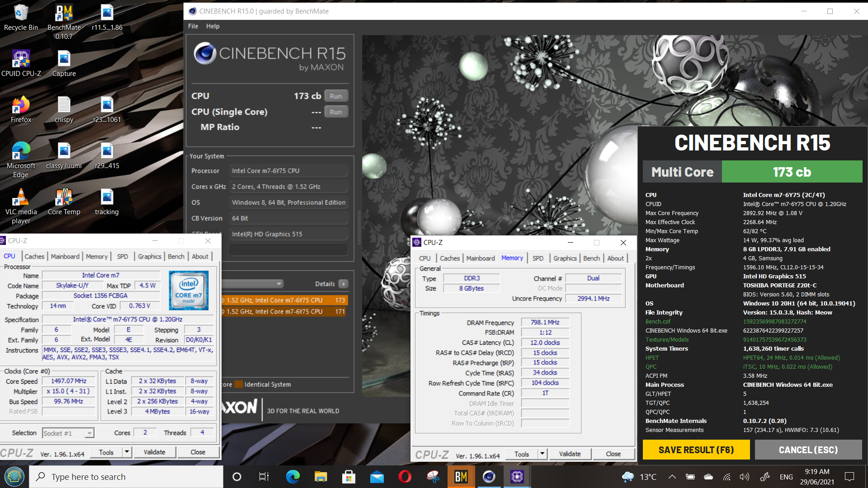Open the Recycle Bin desktop icon

[x=21, y=18]
